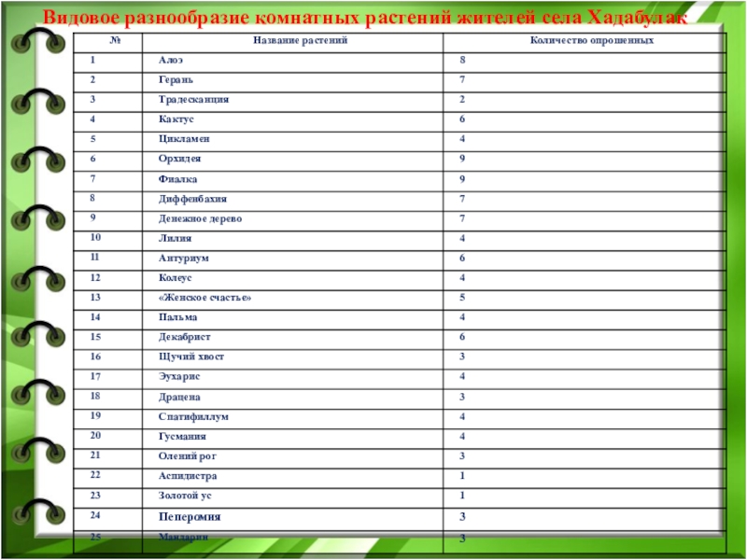Click the count 1 in Золотой ус row
Image resolution: width=747 pixels, height=560 pixels.
(x=462, y=496)
